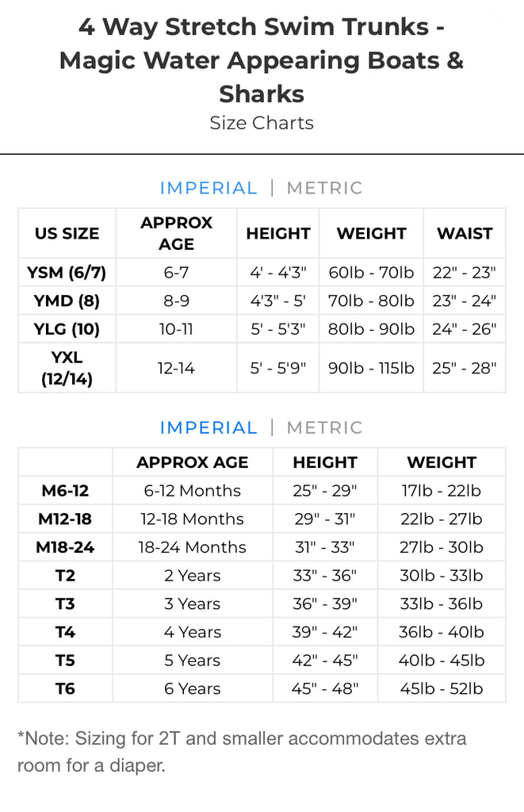The image size is (524, 812).
Task: Choose the T4 size row label
Action: (65, 632)
